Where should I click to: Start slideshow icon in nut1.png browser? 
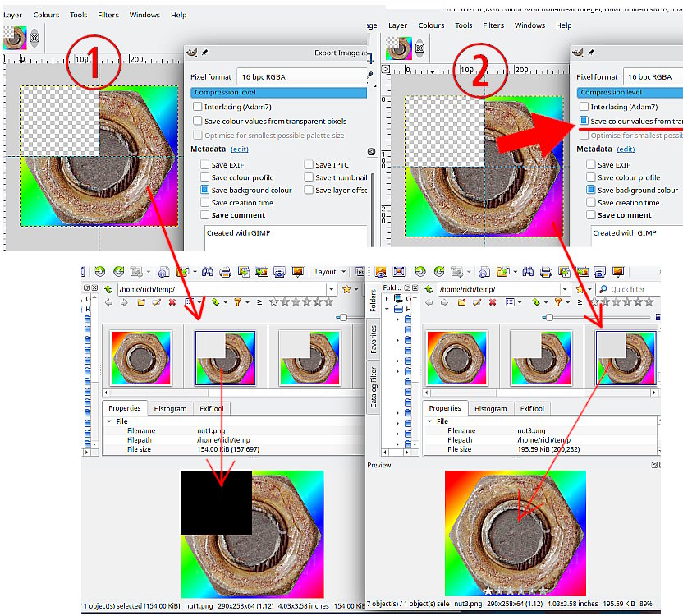coord(298,272)
